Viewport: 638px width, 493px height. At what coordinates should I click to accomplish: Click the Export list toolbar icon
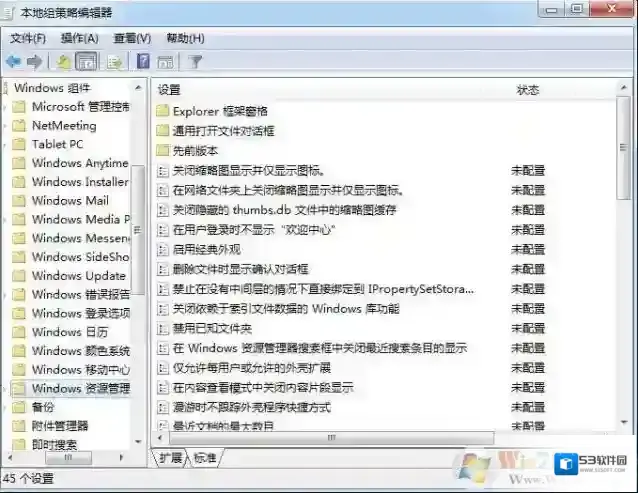pyautogui.click(x=115, y=62)
